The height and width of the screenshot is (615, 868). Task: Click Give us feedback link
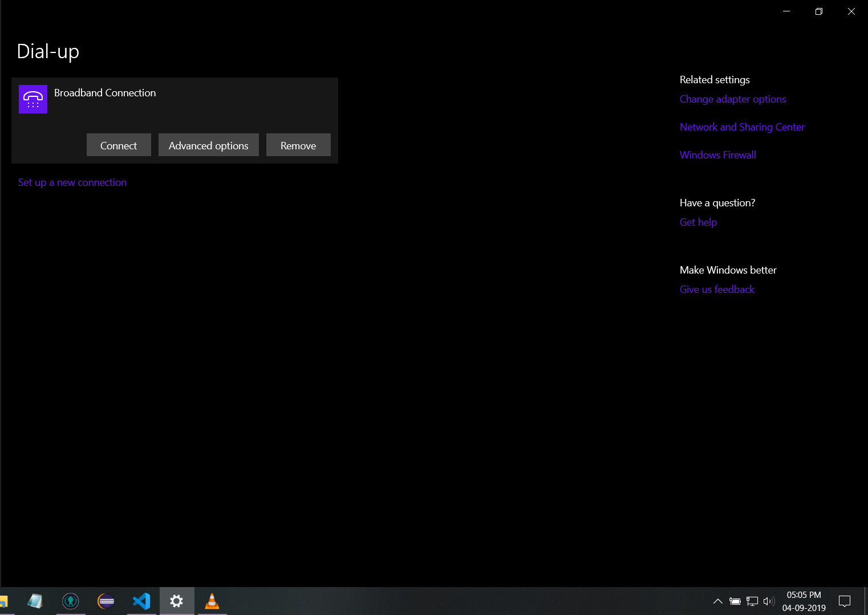[x=717, y=290]
